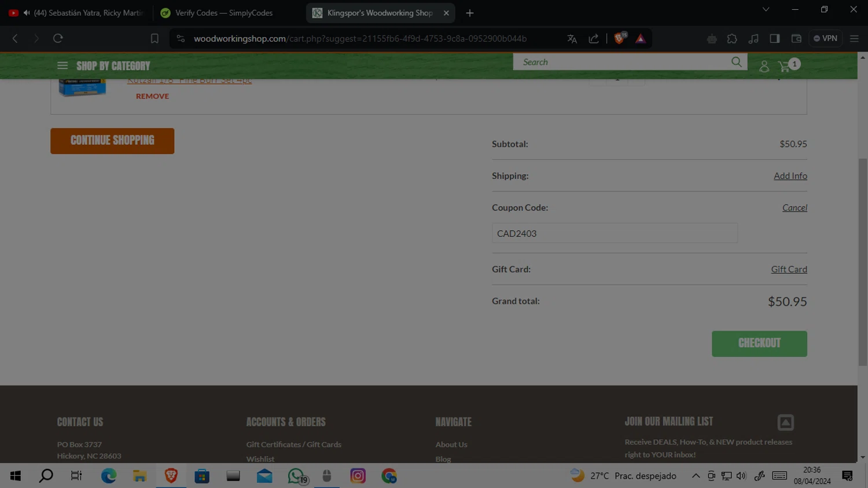Viewport: 868px width, 488px height.
Task: Open the user account icon
Action: pos(764,67)
